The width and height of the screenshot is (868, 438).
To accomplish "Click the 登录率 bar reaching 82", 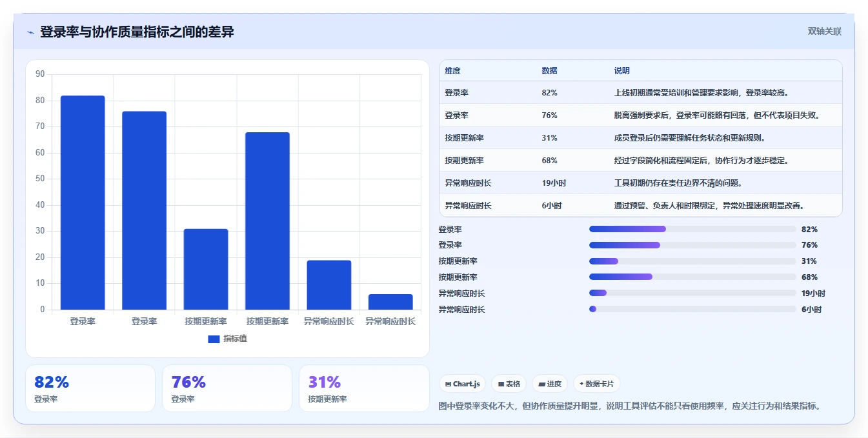I will 83,203.
